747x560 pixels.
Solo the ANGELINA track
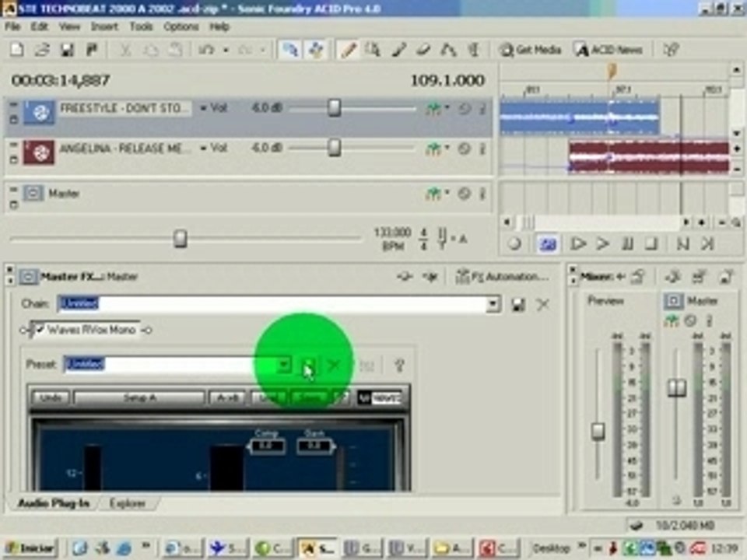(x=482, y=149)
